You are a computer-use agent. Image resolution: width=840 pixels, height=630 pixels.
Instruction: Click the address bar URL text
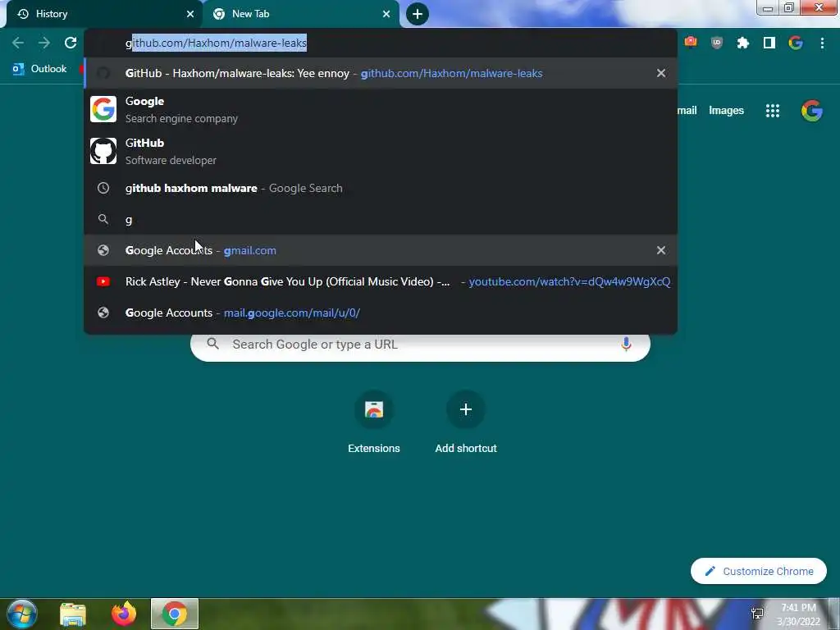tap(216, 43)
